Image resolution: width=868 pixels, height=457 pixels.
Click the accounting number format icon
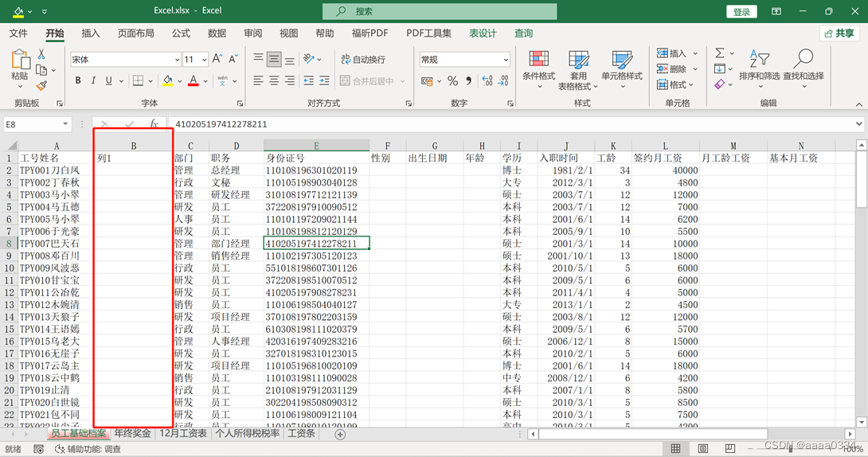[427, 80]
